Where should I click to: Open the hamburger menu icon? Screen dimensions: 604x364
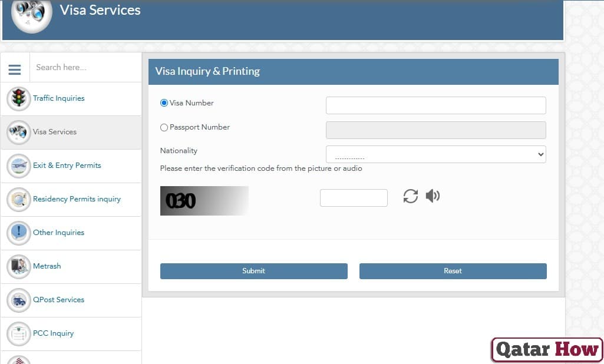(x=15, y=70)
